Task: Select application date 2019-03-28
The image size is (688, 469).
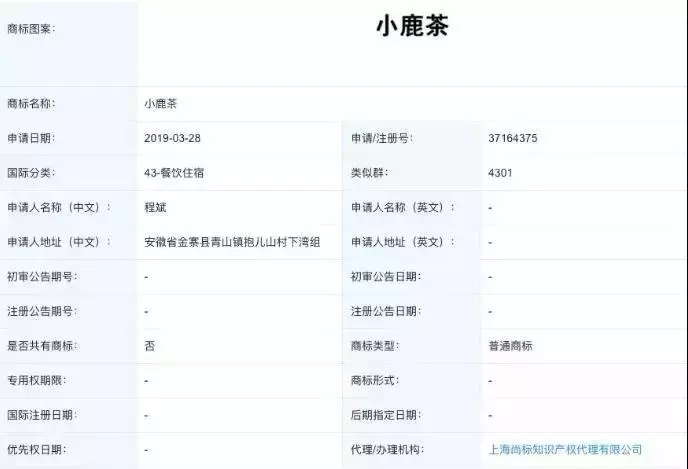Action: [x=172, y=138]
